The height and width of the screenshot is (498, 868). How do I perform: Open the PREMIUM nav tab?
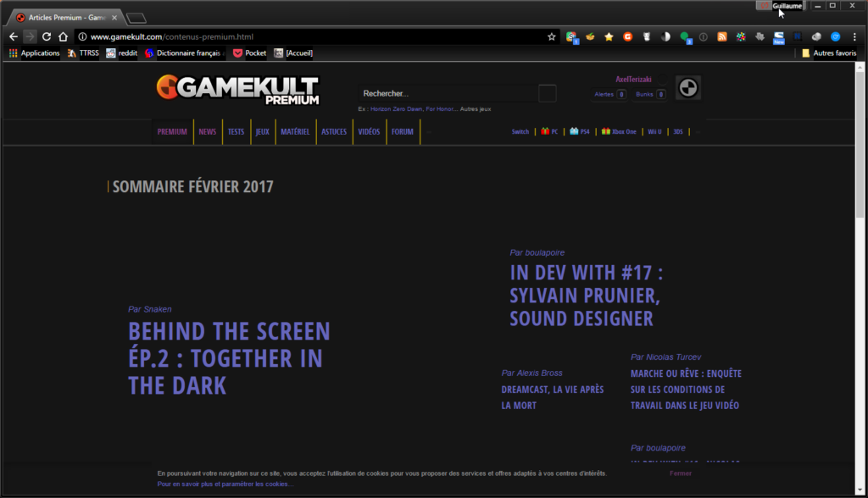pos(172,131)
